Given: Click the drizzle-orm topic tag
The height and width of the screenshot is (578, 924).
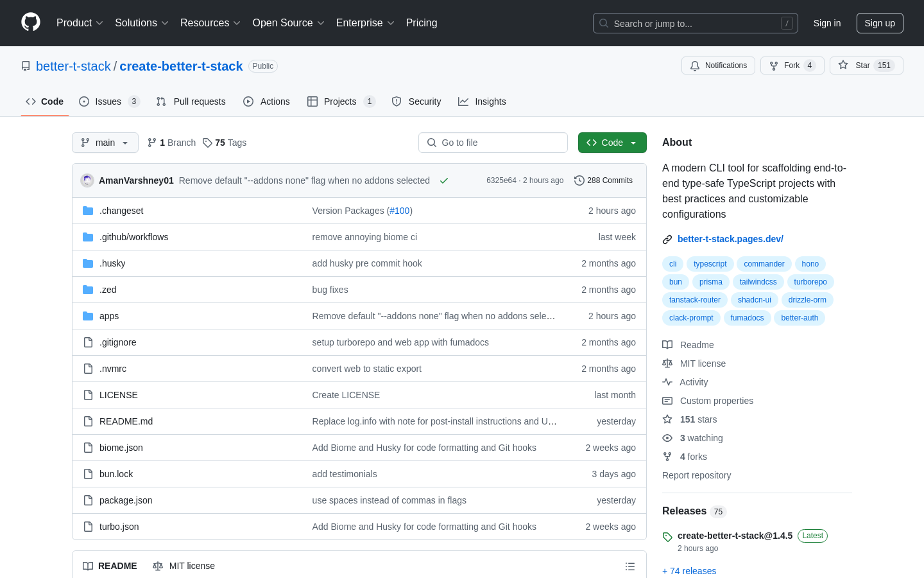Looking at the screenshot, I should pos(807,300).
